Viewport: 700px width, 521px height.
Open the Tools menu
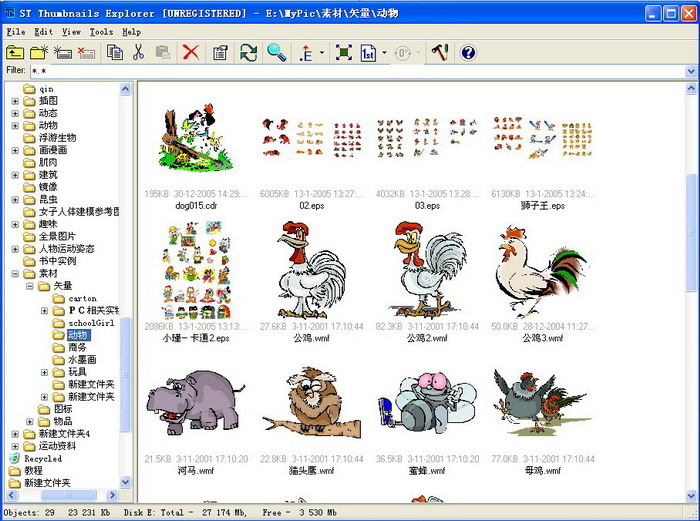click(x=101, y=32)
